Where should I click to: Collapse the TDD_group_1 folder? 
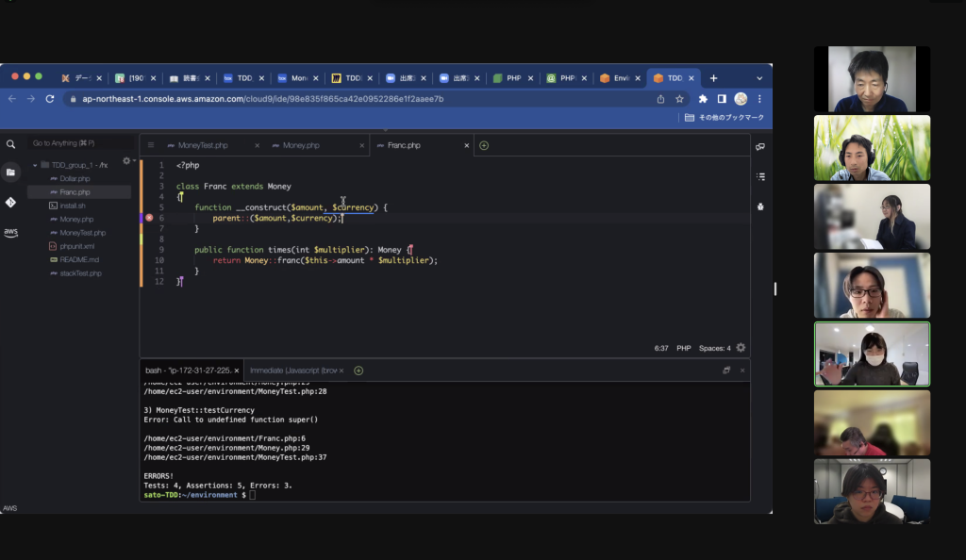35,165
